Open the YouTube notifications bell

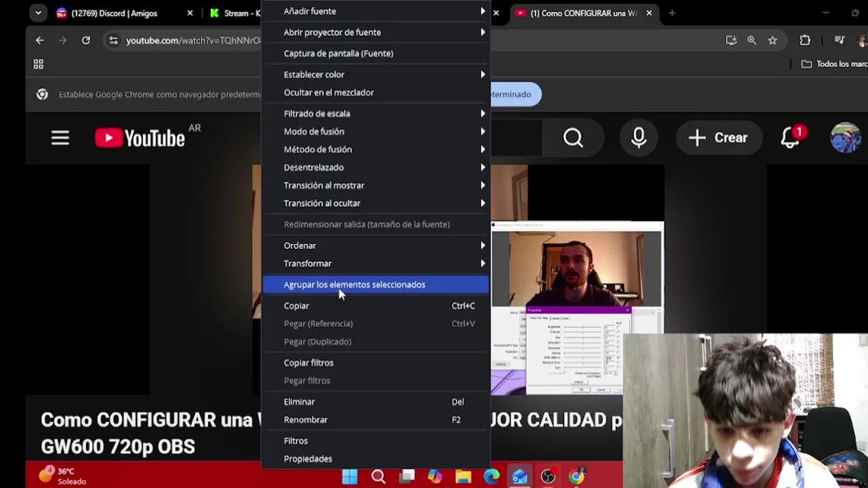(x=791, y=138)
